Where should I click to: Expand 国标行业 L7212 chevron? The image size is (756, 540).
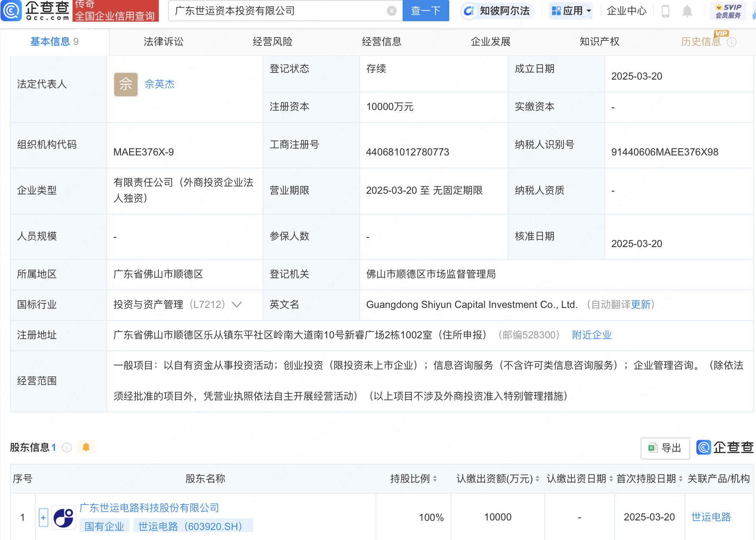pos(237,305)
